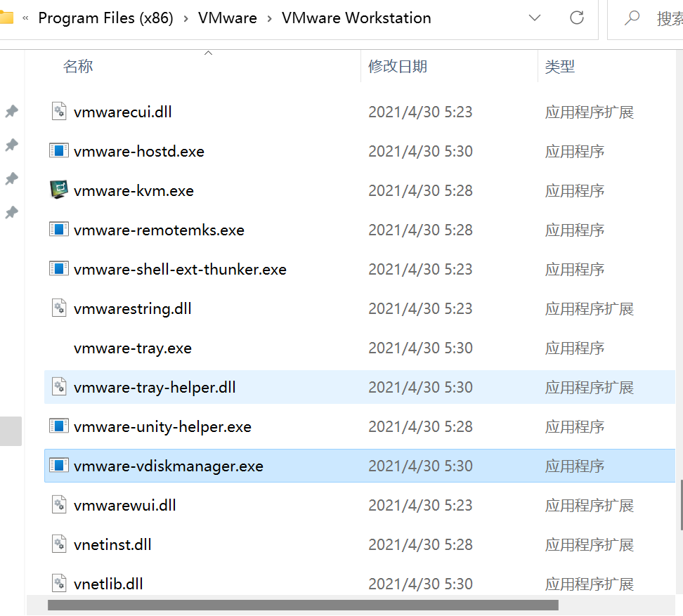Click the horizontal scrollbar at the bottom
Image resolution: width=683 pixels, height=616 pixels.
(x=302, y=604)
